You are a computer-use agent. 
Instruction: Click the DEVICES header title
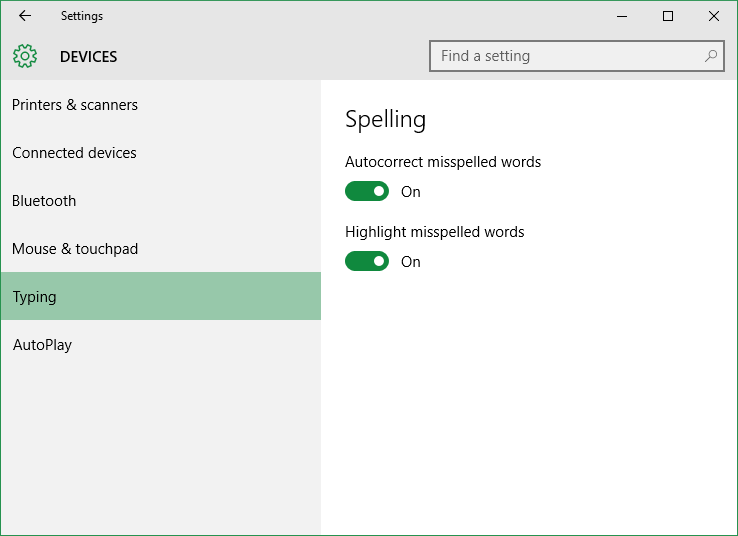(88, 56)
